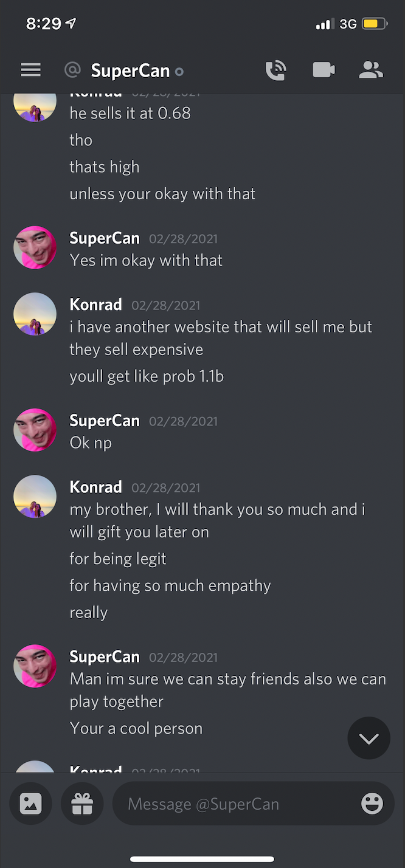Viewport: 405px width, 868px height.
Task: Tap SuperCan avatar beside "Man im sure" message
Action: click(35, 666)
